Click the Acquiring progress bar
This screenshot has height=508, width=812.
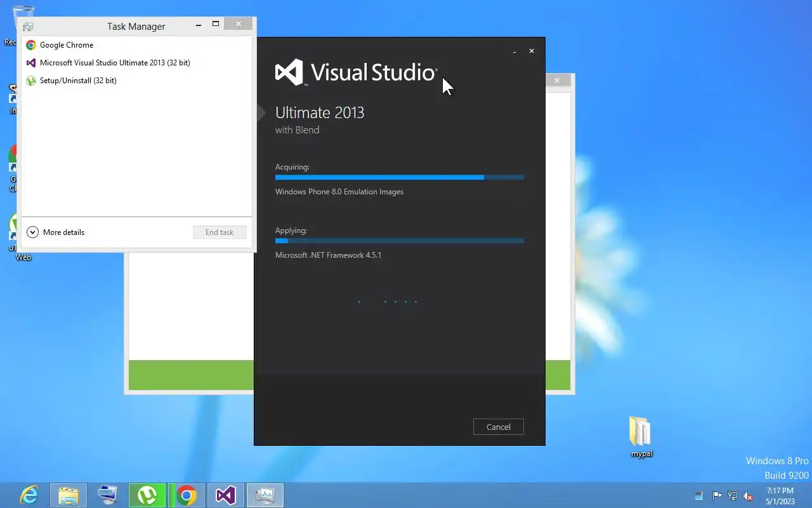click(x=400, y=178)
